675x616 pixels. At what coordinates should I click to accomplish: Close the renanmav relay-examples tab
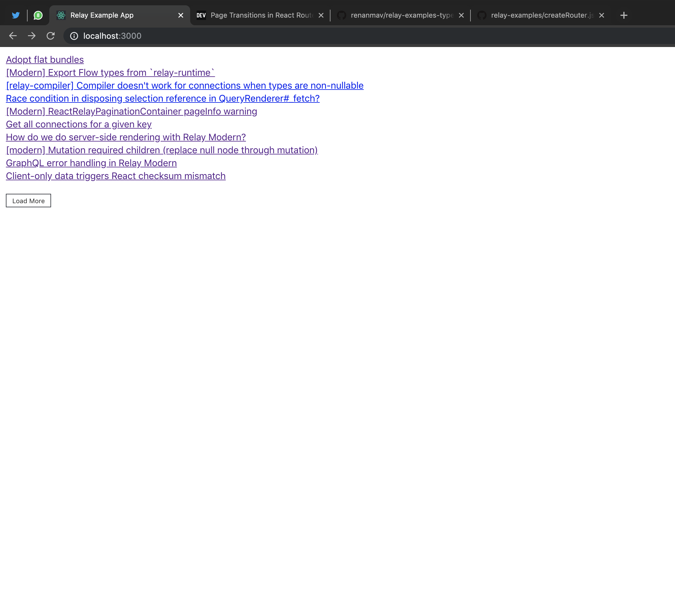461,15
